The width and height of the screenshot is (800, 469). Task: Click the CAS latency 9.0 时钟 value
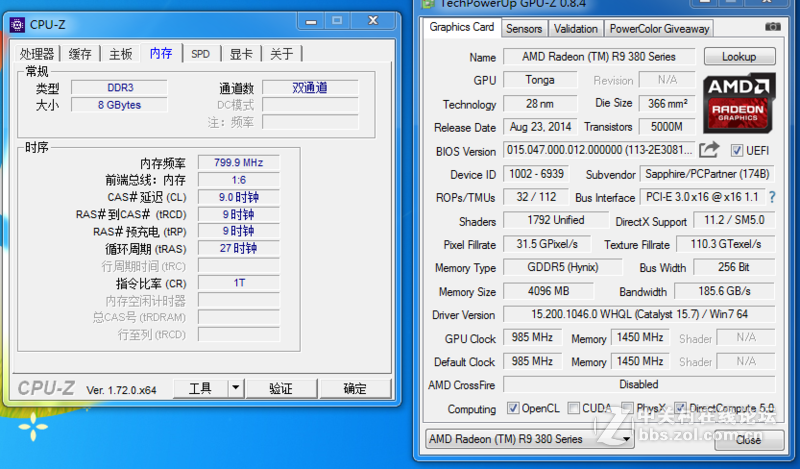click(x=239, y=197)
